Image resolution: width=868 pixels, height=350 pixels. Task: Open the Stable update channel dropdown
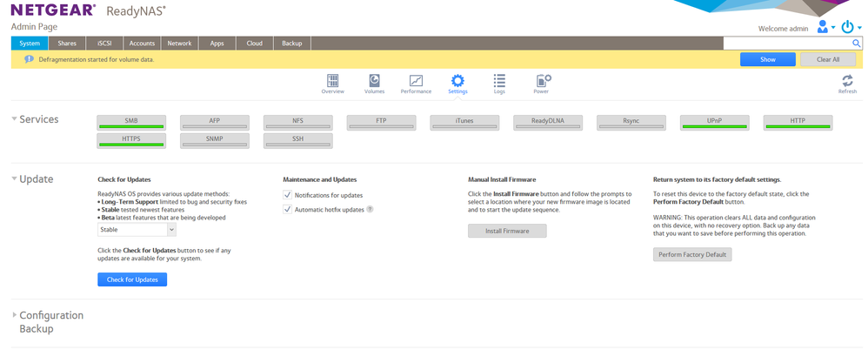tap(137, 230)
